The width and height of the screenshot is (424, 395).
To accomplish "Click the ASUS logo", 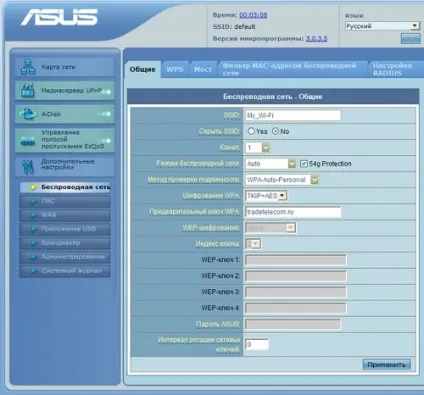I will [x=59, y=17].
